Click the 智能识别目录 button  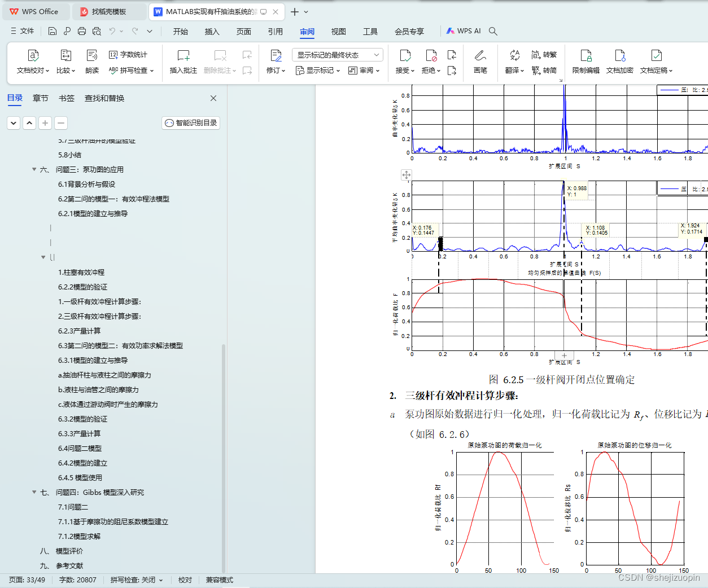click(191, 123)
